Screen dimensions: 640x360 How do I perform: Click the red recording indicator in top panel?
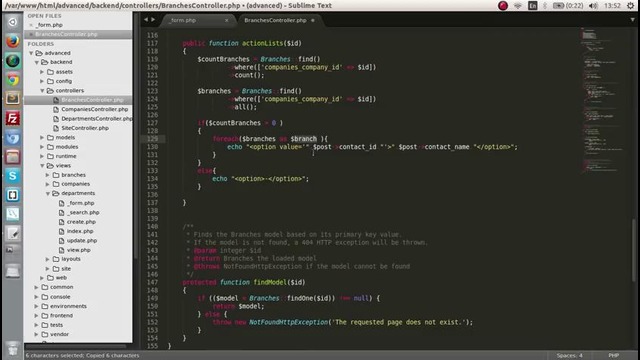click(503, 6)
